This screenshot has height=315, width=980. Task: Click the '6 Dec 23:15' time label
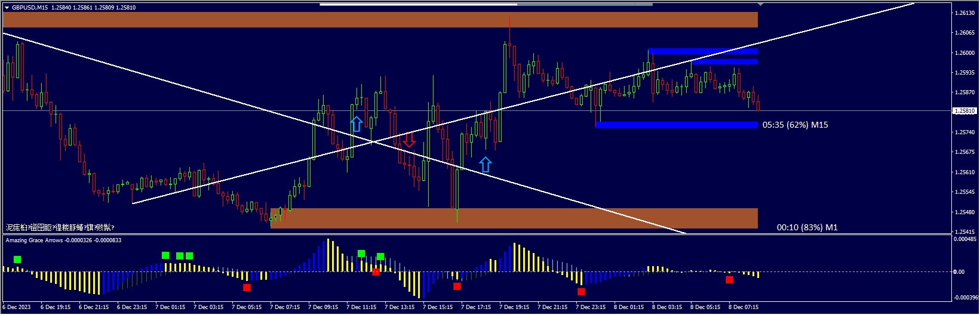click(x=132, y=307)
